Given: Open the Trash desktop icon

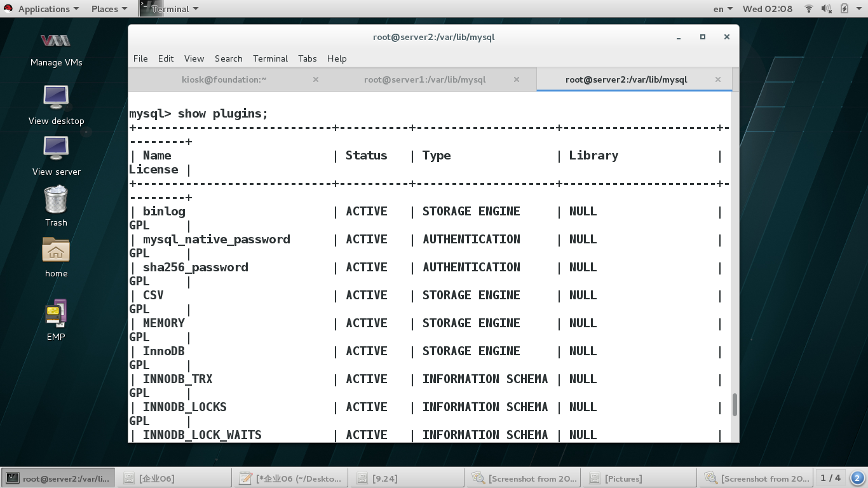Looking at the screenshot, I should click(x=56, y=206).
